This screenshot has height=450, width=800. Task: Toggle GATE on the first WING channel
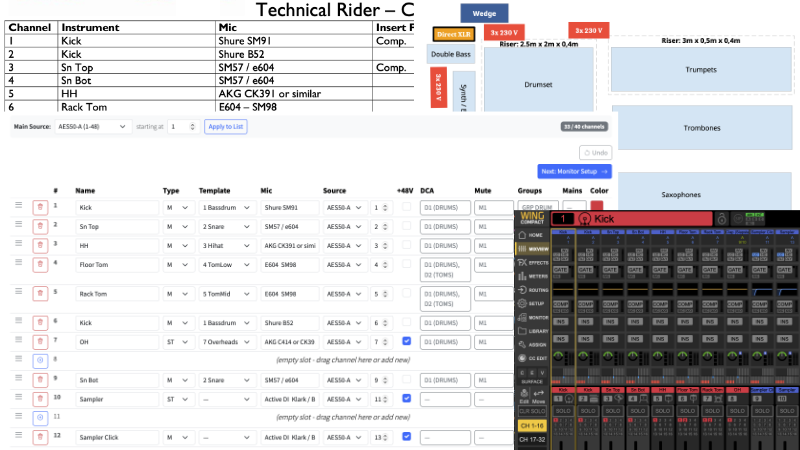pos(560,269)
